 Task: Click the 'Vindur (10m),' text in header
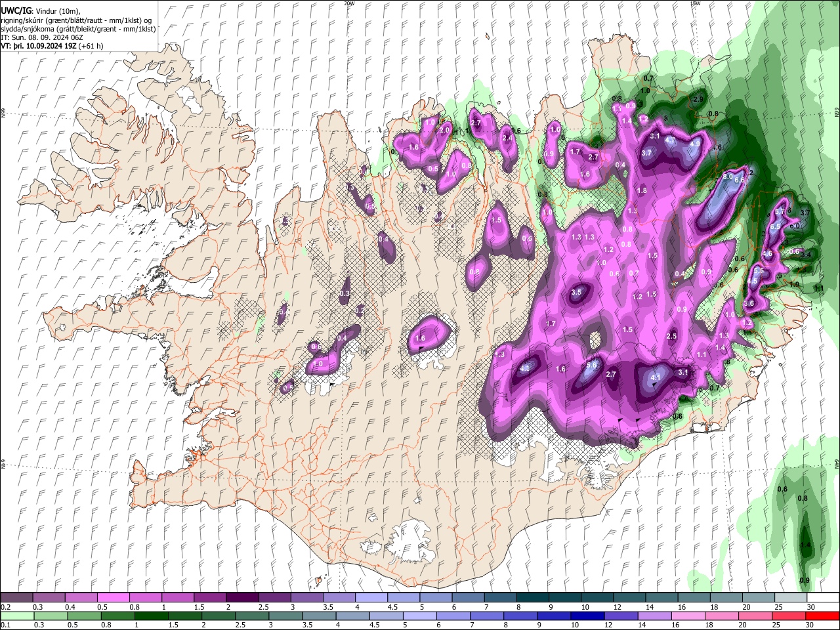57,11
